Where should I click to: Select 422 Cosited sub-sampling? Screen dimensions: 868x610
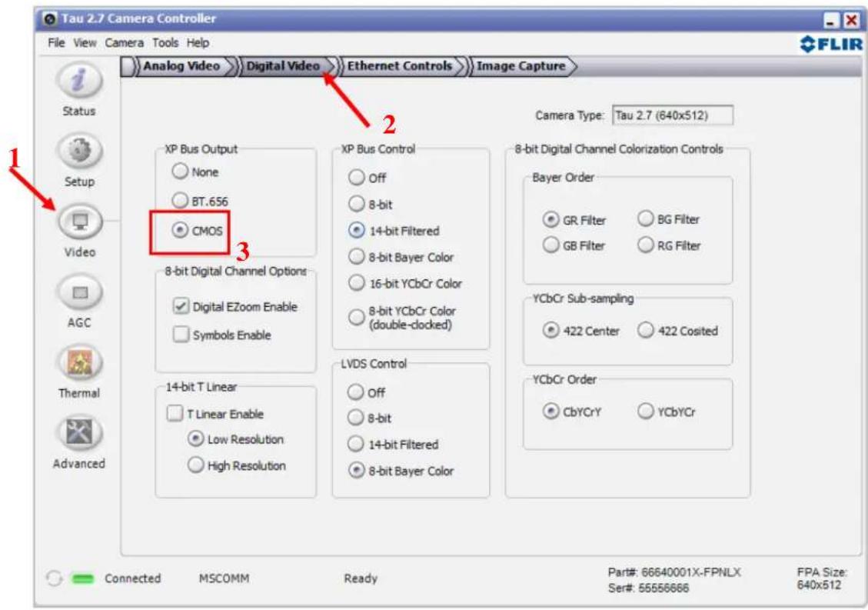click(x=678, y=331)
